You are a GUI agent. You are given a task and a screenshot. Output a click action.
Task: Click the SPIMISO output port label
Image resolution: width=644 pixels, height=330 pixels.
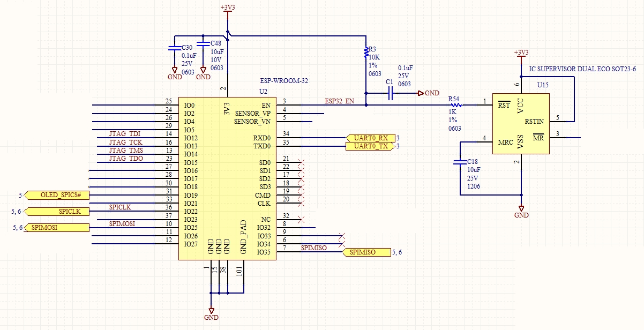[368, 251]
